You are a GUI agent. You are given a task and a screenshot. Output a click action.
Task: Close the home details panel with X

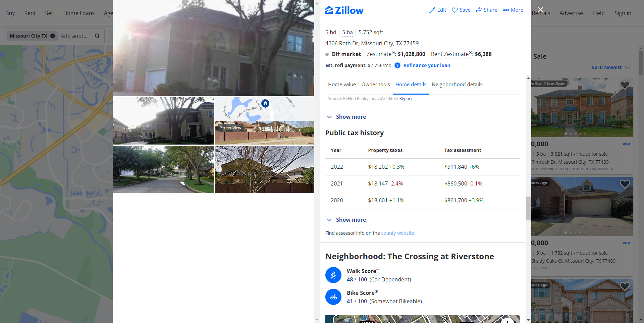pos(540,10)
